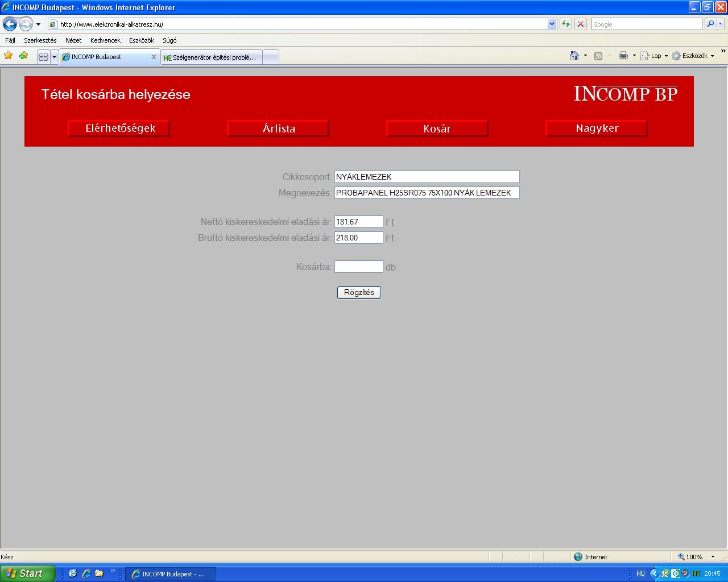This screenshot has width=728, height=582.
Task: Open a new blank tab
Action: click(271, 57)
